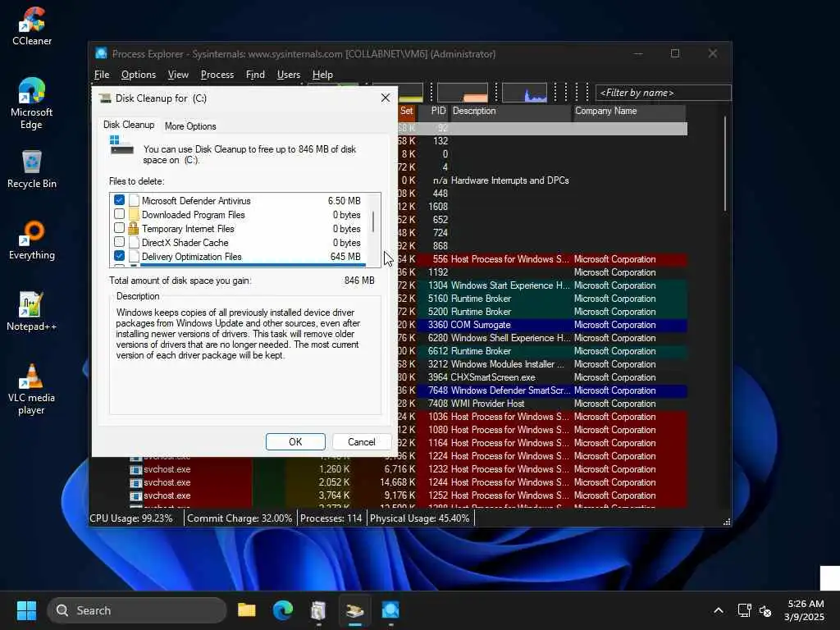Switch to the More Options tab
The width and height of the screenshot is (840, 630).
pyautogui.click(x=190, y=126)
